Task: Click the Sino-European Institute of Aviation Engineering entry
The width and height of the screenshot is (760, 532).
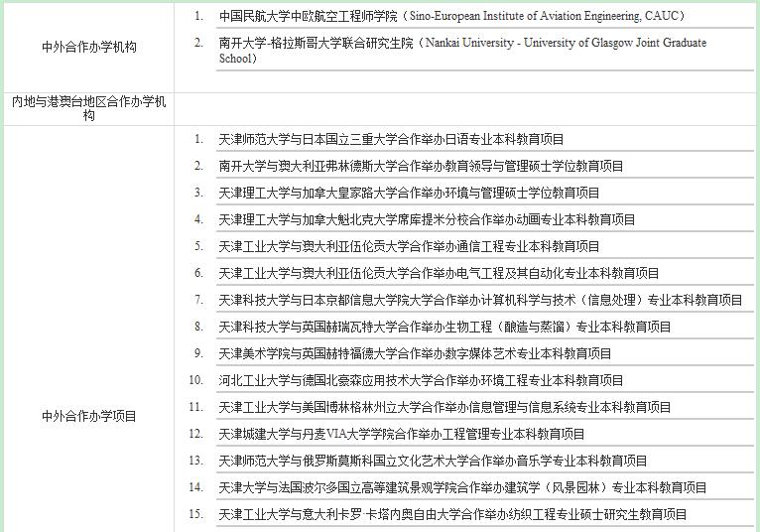Action: coord(451,16)
